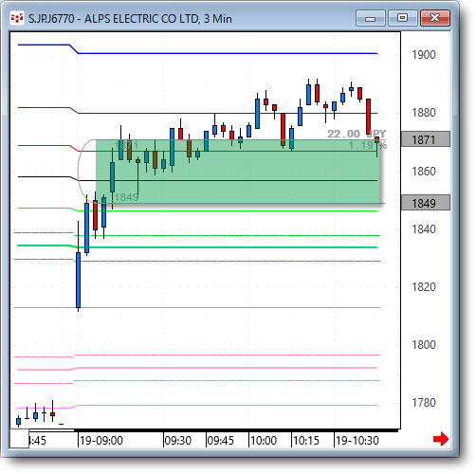Screen dimensions: 476x474
Task: Click the 1840 price scale label
Action: (424, 229)
